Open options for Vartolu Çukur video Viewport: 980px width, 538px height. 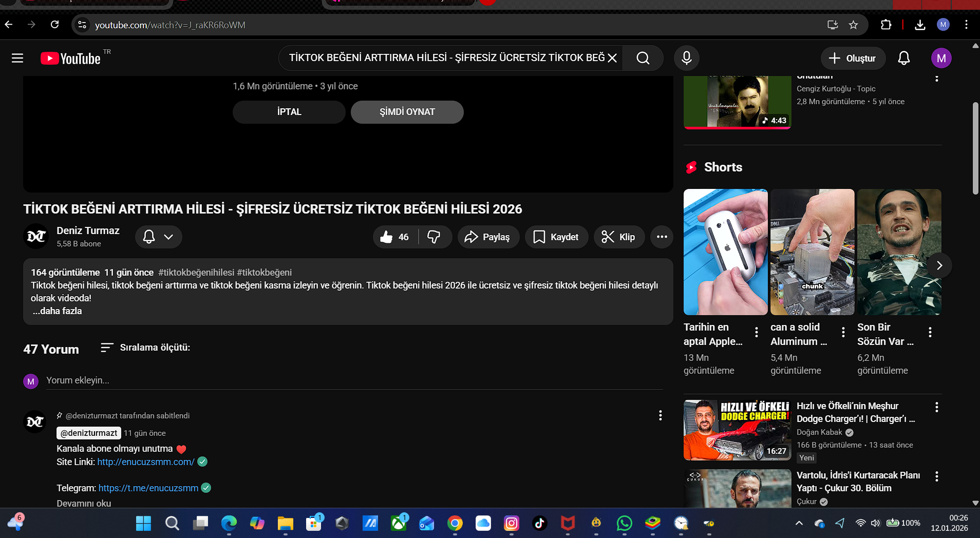[x=937, y=476]
